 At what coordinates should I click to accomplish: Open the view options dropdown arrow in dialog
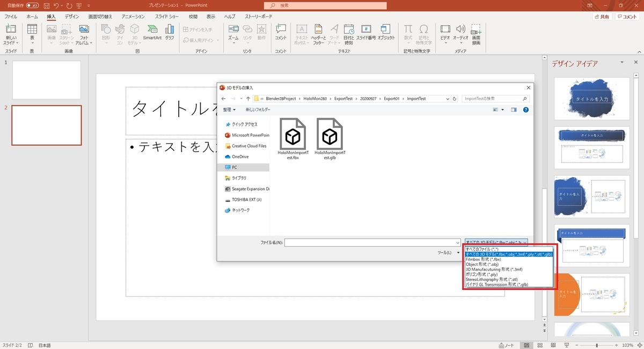pos(503,110)
